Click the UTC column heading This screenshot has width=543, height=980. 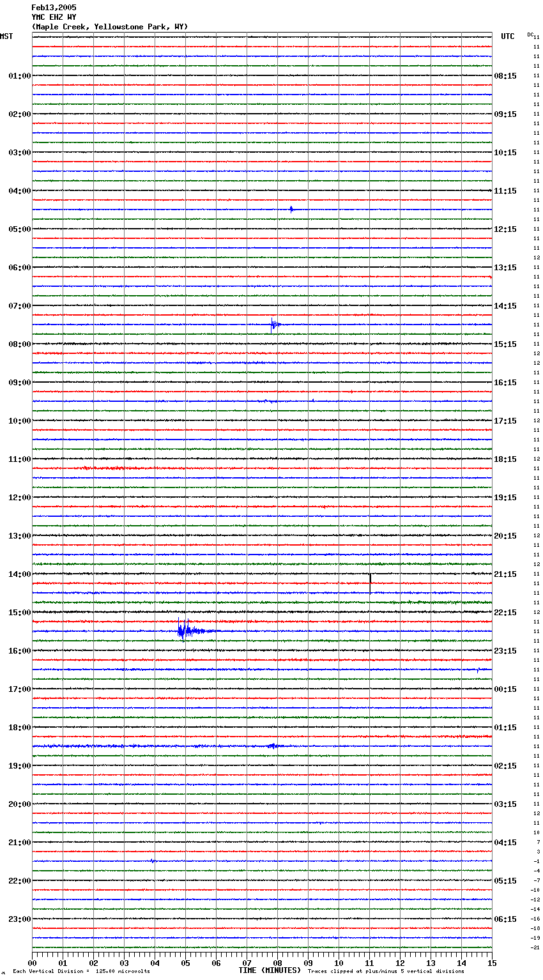[x=508, y=36]
